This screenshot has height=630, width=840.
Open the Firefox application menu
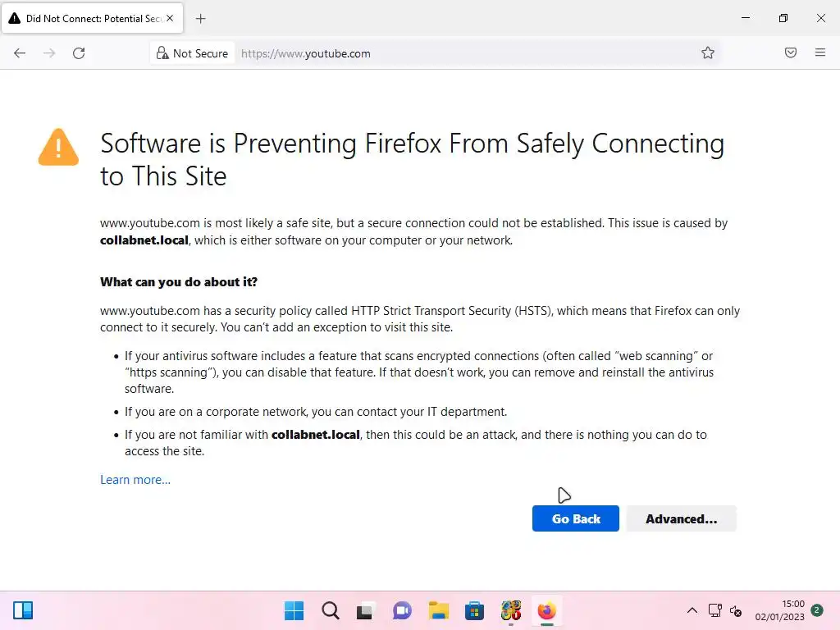tap(820, 53)
